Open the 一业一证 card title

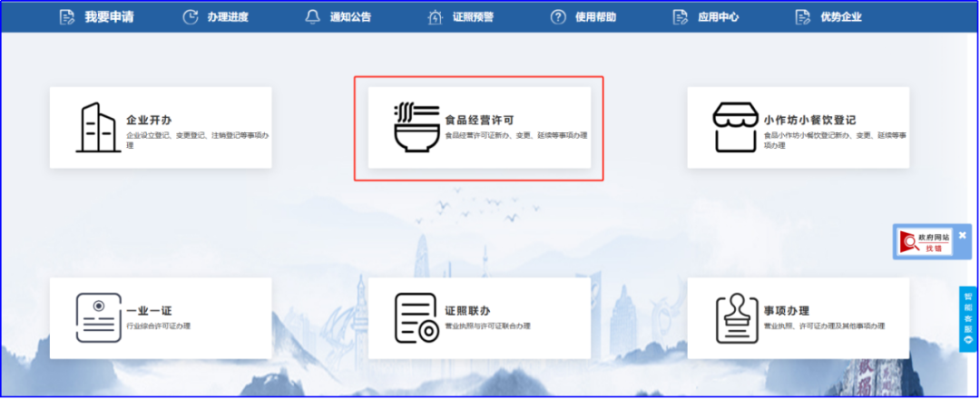tap(149, 311)
